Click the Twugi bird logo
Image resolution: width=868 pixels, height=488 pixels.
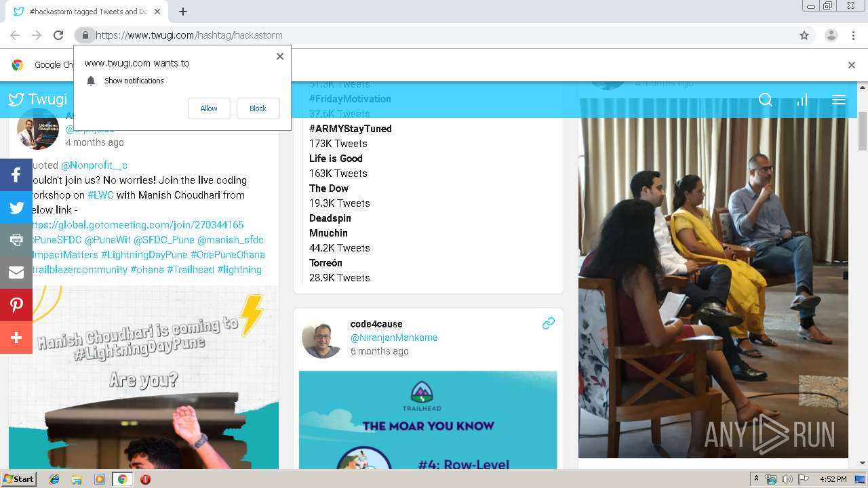pyautogui.click(x=16, y=100)
